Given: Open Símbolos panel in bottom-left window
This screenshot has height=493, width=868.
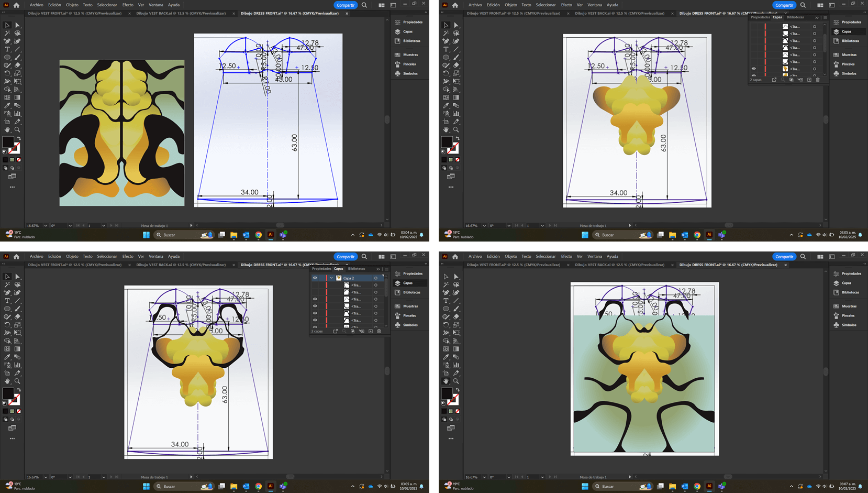Looking at the screenshot, I should 407,325.
